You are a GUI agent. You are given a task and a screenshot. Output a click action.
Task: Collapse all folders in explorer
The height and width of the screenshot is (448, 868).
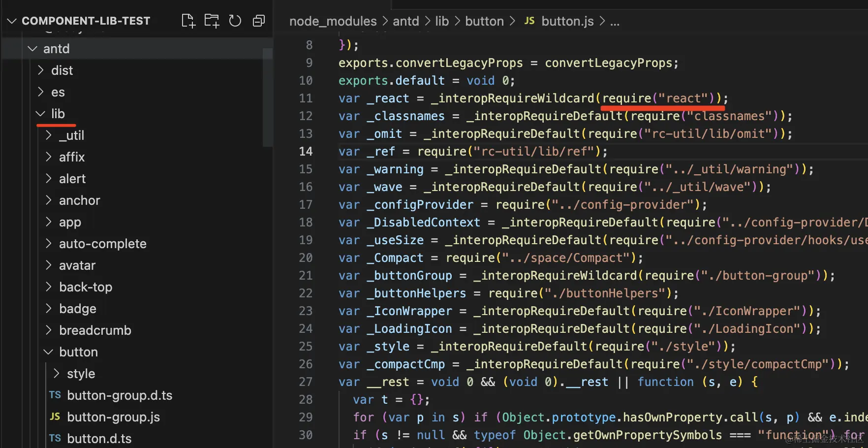[x=259, y=21]
